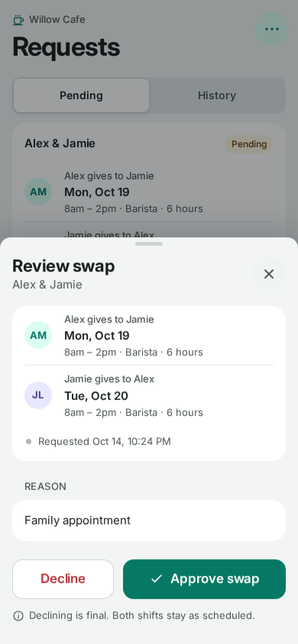Viewport: 298px width, 644px height.
Task: Switch to the History tab
Action: (x=217, y=95)
